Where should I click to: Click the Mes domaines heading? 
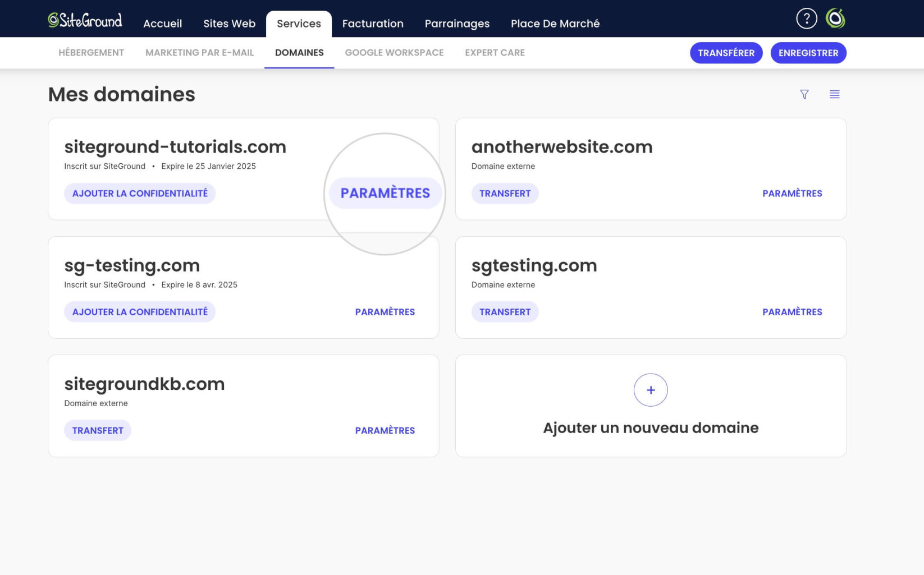pos(121,94)
